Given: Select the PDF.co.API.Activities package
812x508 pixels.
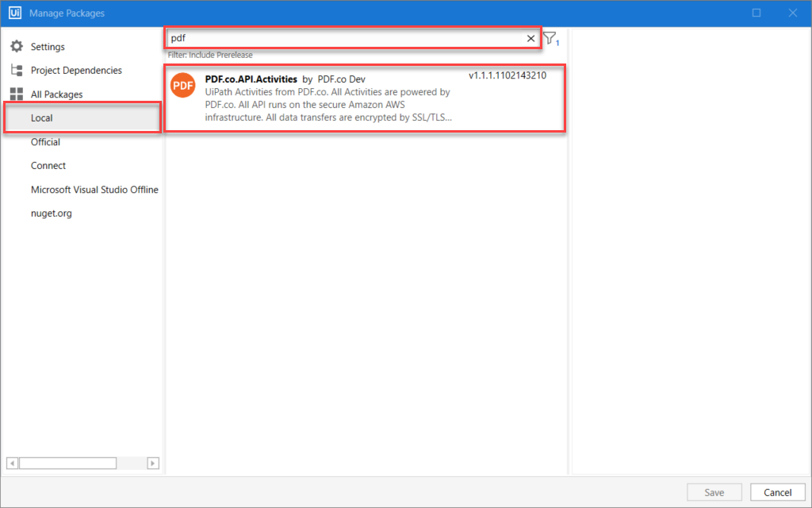Looking at the screenshot, I should pos(365,98).
